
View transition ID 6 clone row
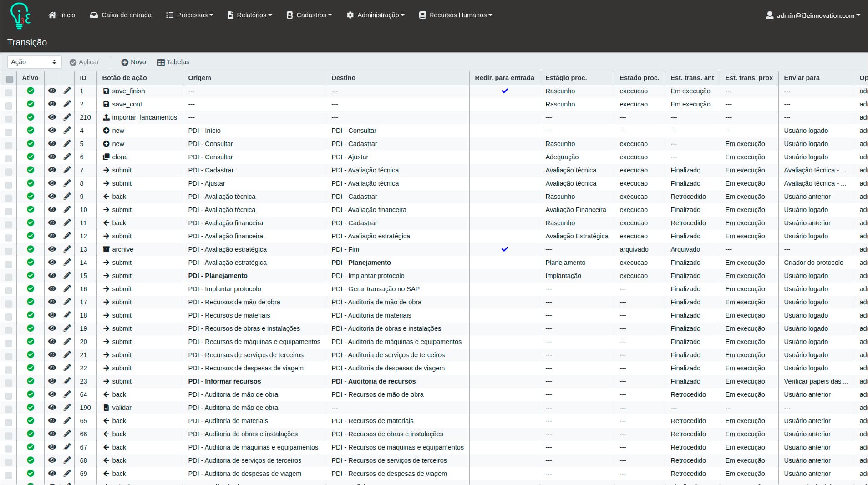pyautogui.click(x=52, y=157)
